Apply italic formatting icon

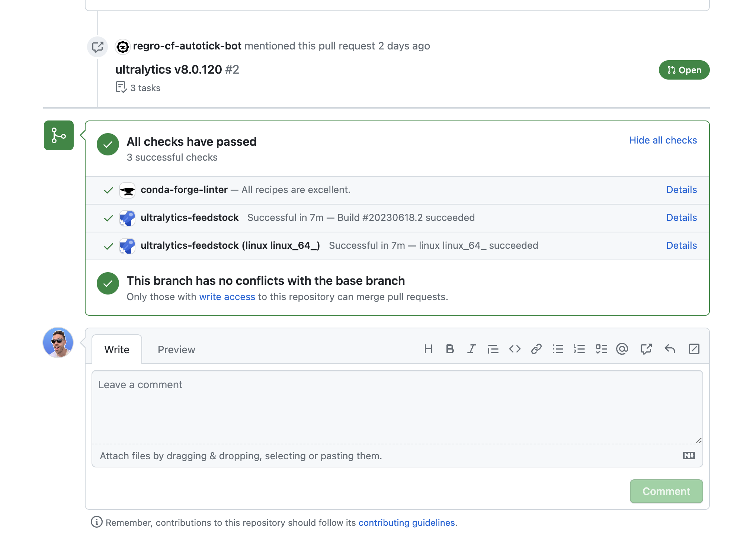point(471,349)
